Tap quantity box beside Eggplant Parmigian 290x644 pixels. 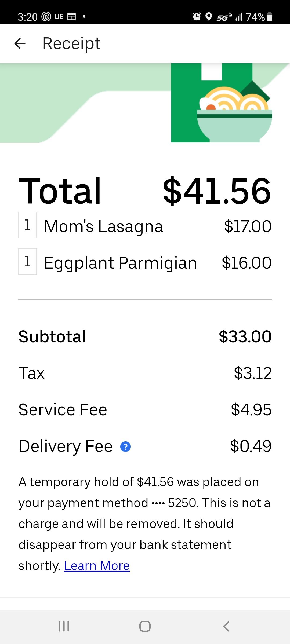pyautogui.click(x=27, y=261)
